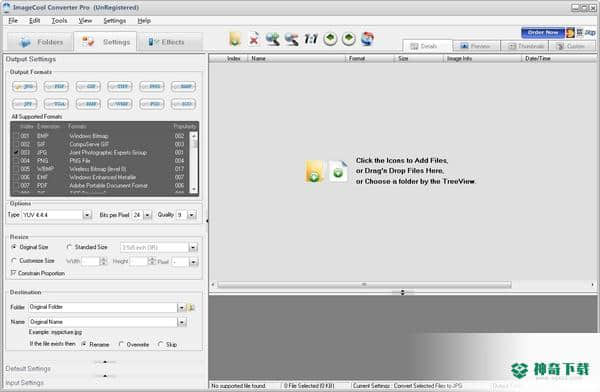This screenshot has height=392, width=600.
Task: Open the File menu
Action: tap(13, 21)
